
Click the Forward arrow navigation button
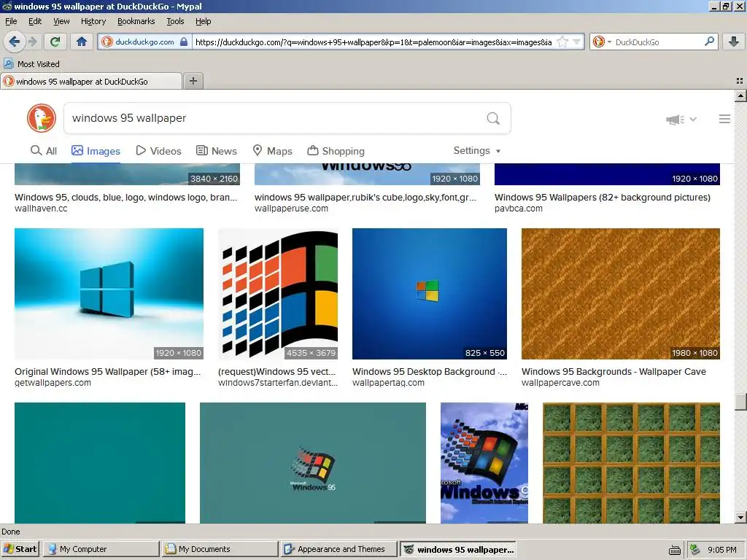point(32,42)
